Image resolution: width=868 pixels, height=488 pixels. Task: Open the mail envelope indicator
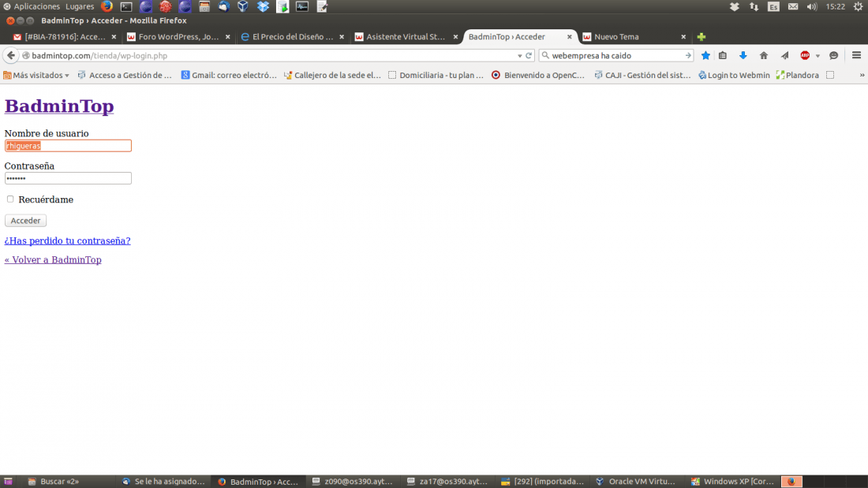(793, 6)
